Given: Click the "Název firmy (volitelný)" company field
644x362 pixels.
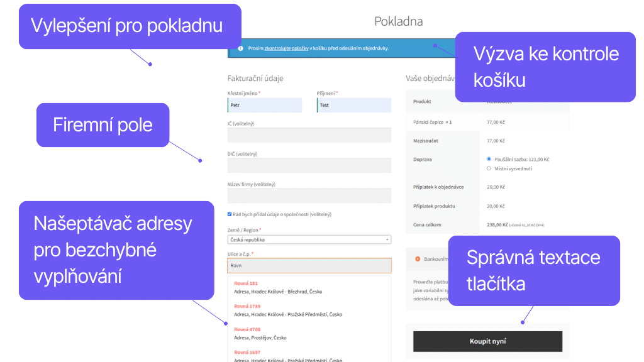Looking at the screenshot, I should (x=309, y=195).
